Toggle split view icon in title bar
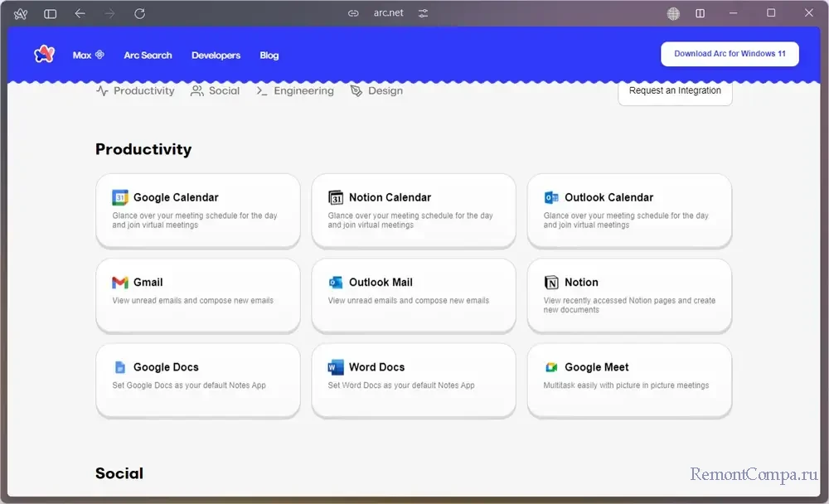This screenshot has width=829, height=504. pyautogui.click(x=701, y=13)
